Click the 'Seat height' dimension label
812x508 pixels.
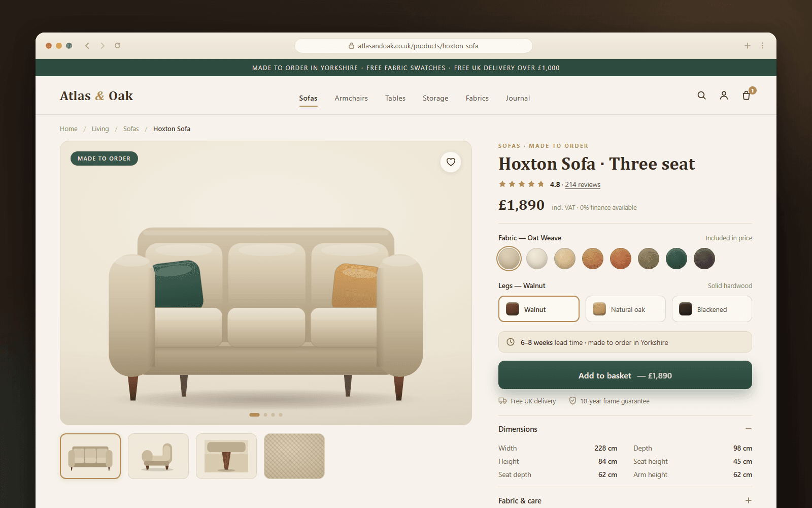(651, 461)
